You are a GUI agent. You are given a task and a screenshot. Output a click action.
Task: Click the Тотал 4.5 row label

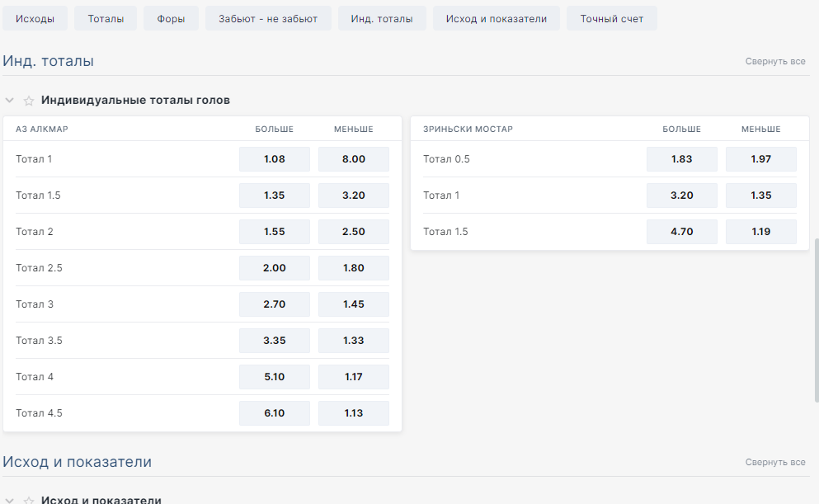[x=39, y=413]
